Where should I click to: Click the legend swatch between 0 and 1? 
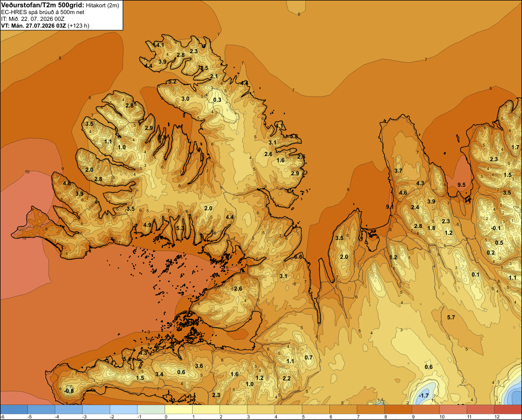click(x=179, y=410)
